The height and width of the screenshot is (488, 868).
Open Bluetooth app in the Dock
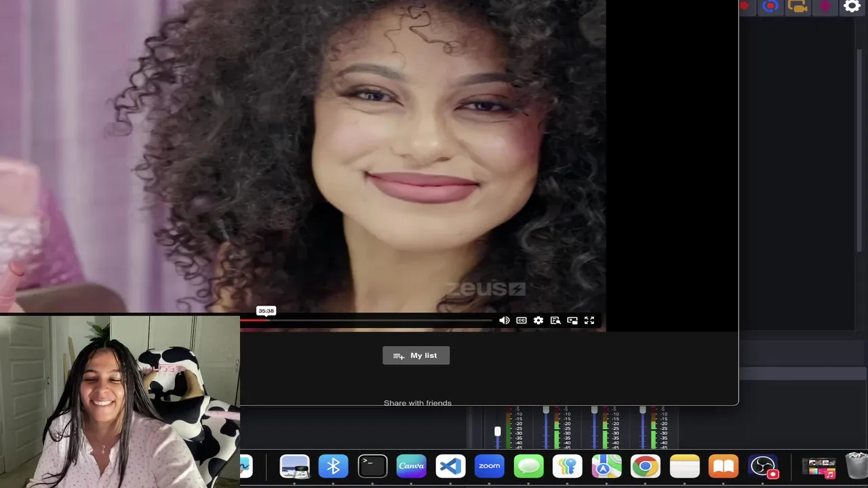click(333, 466)
